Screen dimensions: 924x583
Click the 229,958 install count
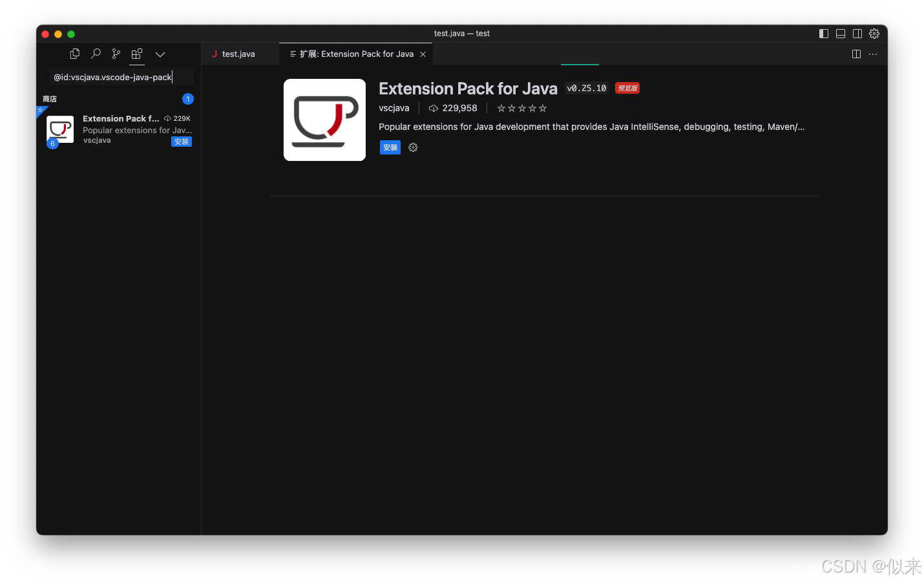tap(453, 108)
